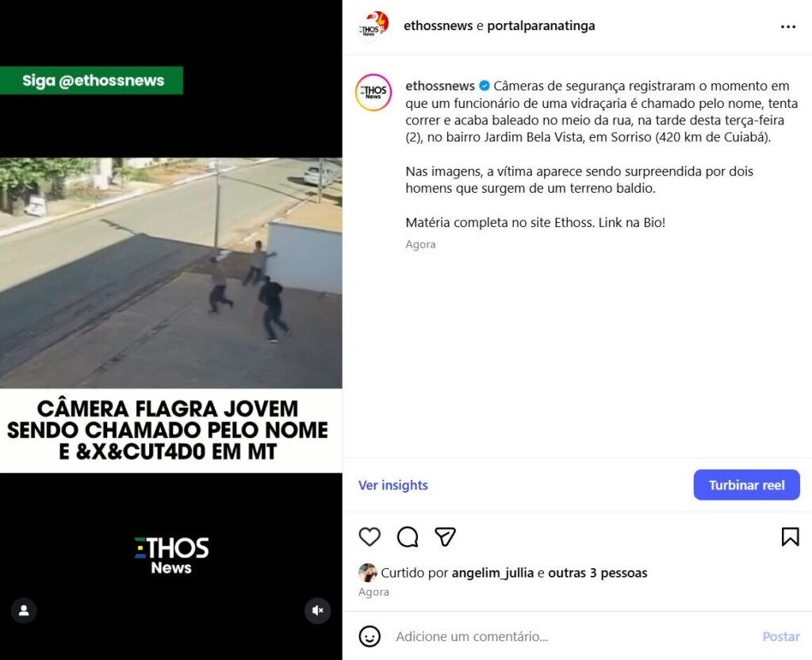Focus the Adicione um comentário field

pyautogui.click(x=569, y=636)
